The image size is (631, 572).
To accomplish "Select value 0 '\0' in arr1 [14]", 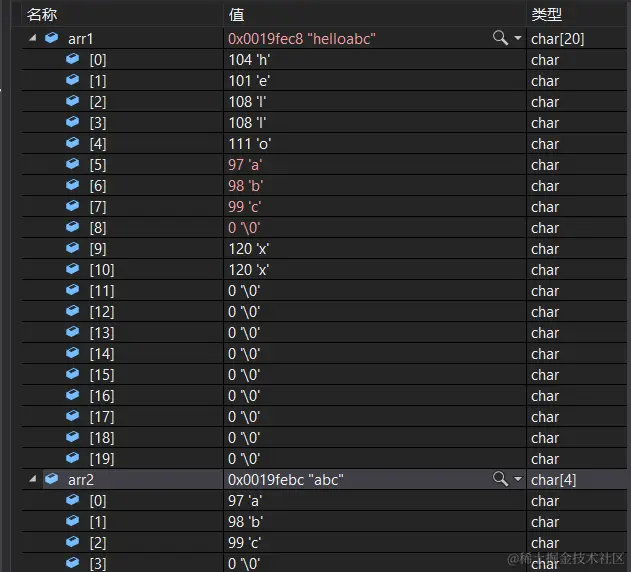I will tap(244, 354).
